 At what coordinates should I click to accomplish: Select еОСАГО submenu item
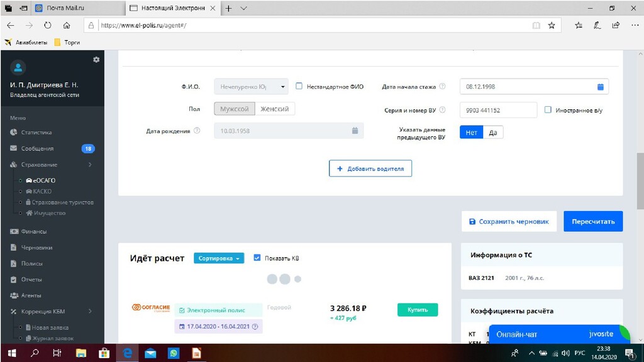pos(40,180)
